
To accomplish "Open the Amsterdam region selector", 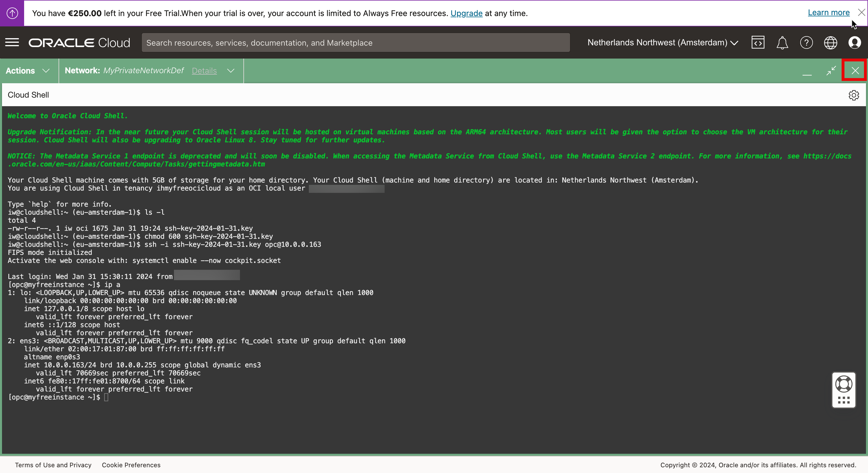I will pyautogui.click(x=662, y=43).
